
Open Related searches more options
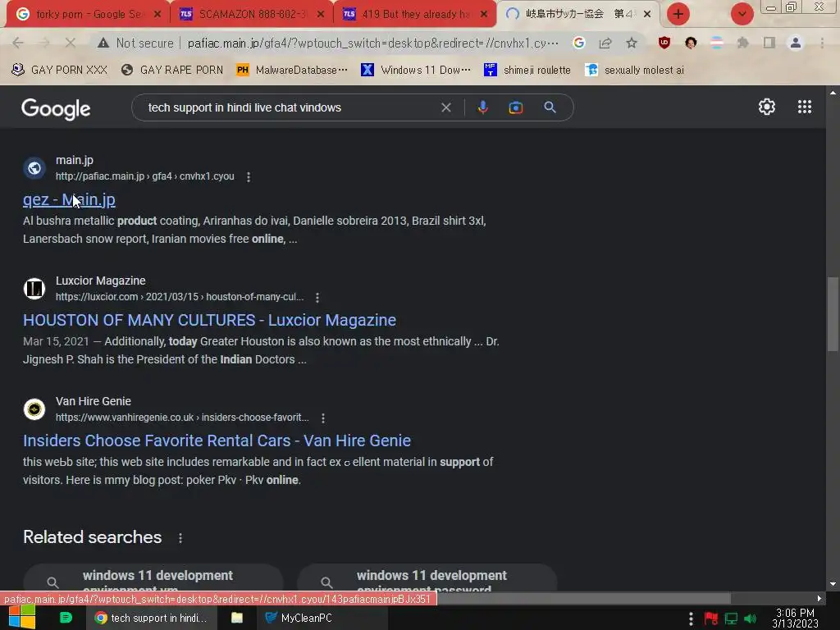[180, 538]
